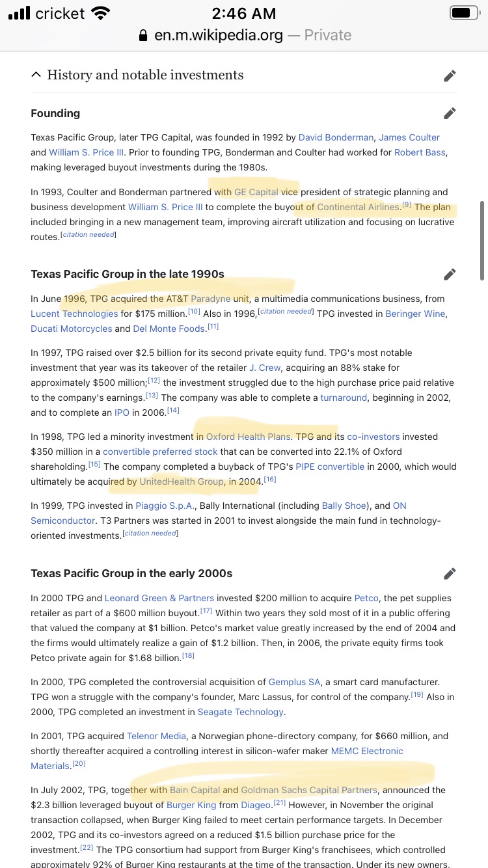Tap reference [9] after Continental Airlines
488x868 pixels.
407,205
